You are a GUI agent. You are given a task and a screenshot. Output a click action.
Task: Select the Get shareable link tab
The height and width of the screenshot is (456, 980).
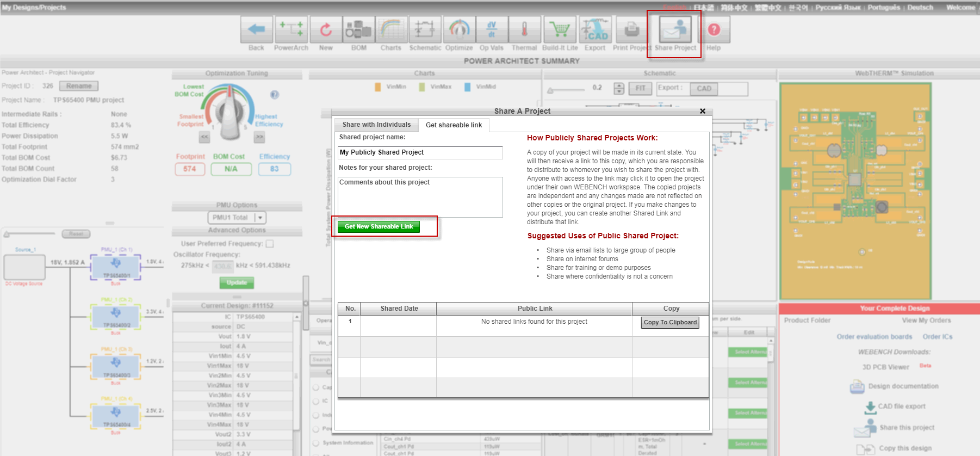pyautogui.click(x=454, y=125)
